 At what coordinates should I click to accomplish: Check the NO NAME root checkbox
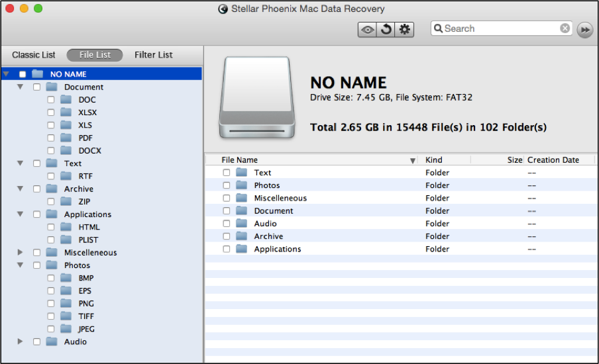coord(23,74)
